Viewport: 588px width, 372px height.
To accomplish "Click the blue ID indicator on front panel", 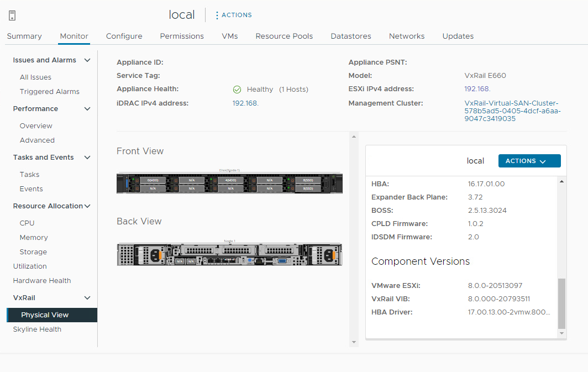I will (x=127, y=184).
